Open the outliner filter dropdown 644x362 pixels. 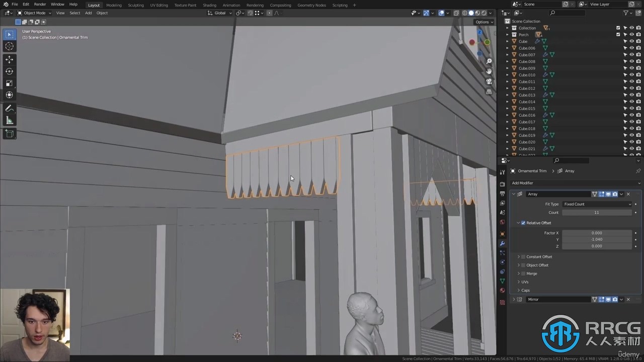pos(628,13)
